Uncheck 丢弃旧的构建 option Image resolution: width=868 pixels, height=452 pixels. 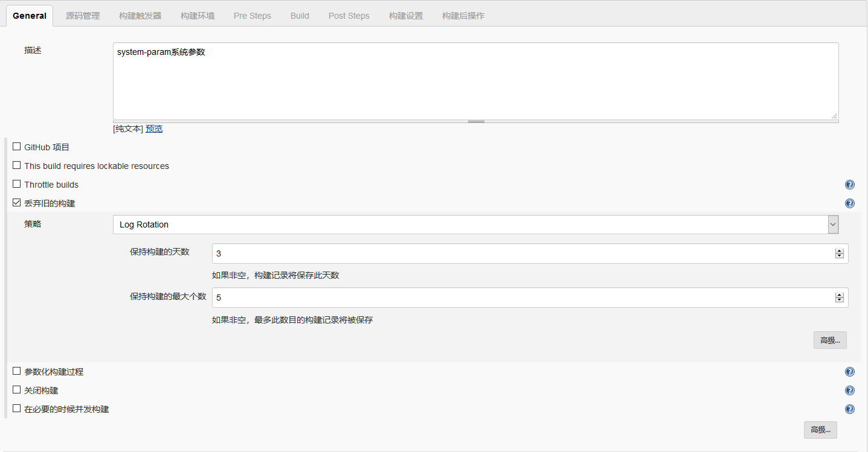click(17, 203)
